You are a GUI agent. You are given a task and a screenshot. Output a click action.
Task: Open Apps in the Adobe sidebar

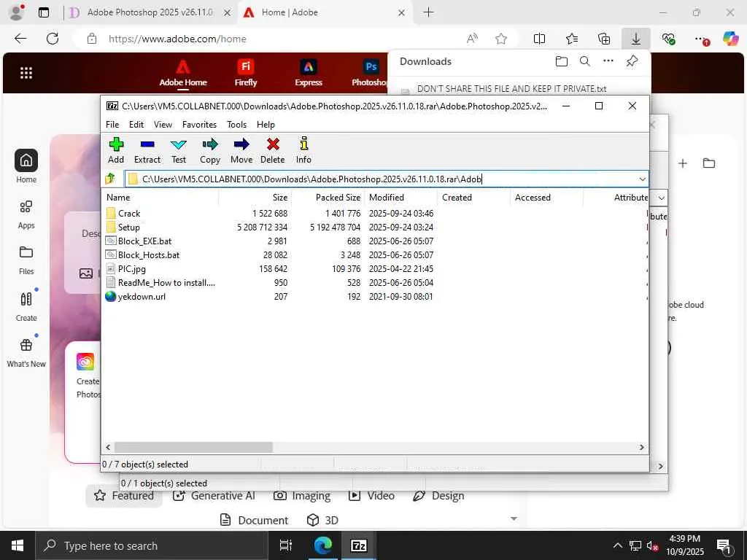click(x=26, y=214)
